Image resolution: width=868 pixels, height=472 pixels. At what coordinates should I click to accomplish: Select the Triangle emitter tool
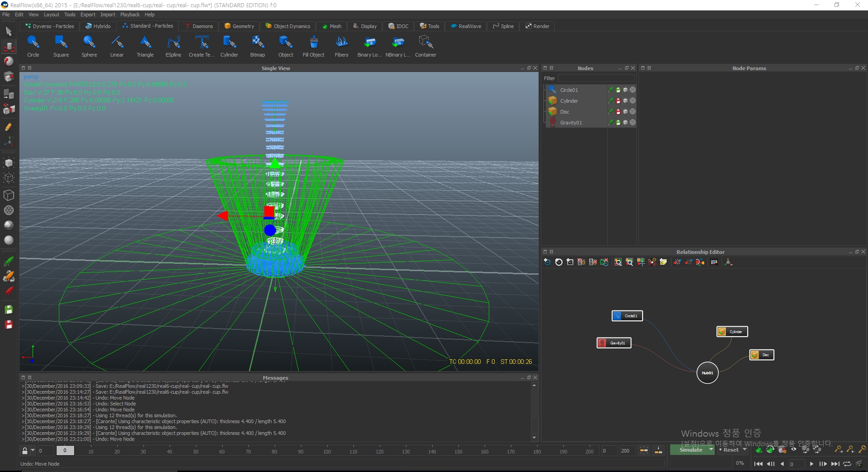point(145,47)
